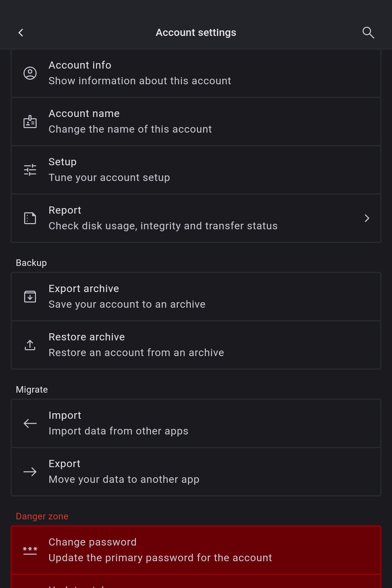This screenshot has width=392, height=588.
Task: Click the Account name badge icon
Action: [30, 122]
